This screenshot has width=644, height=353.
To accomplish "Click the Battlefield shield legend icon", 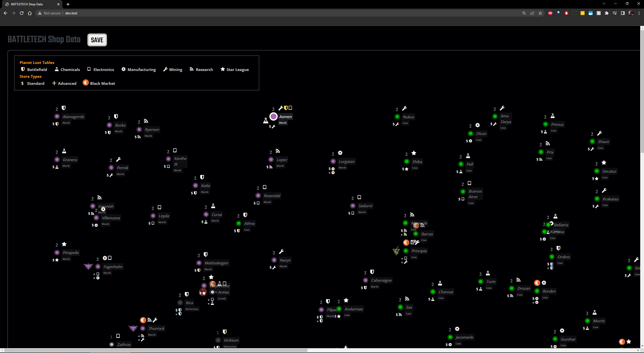I will [x=23, y=69].
